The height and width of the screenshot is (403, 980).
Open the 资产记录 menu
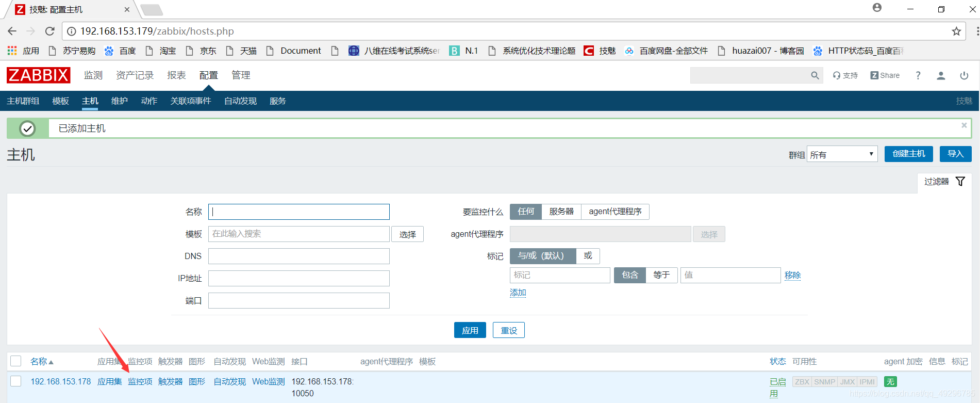pos(135,75)
